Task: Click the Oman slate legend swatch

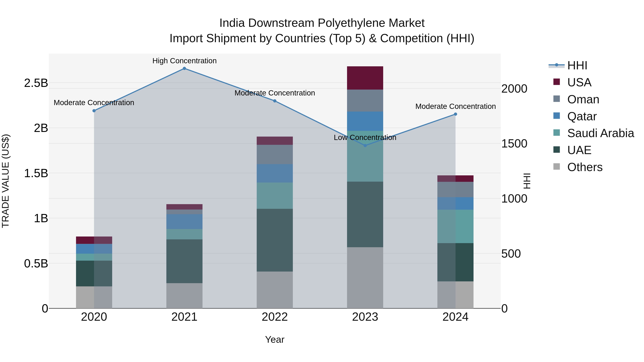Action: pyautogui.click(x=557, y=99)
